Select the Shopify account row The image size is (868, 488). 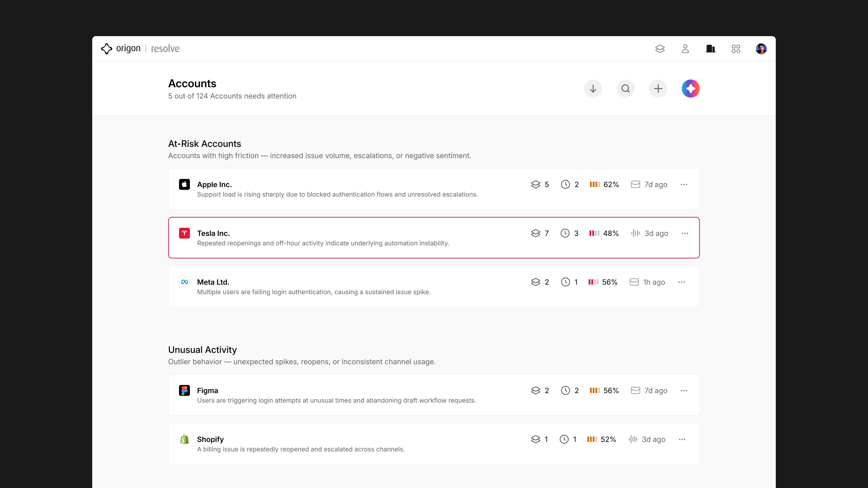pyautogui.click(x=337, y=443)
